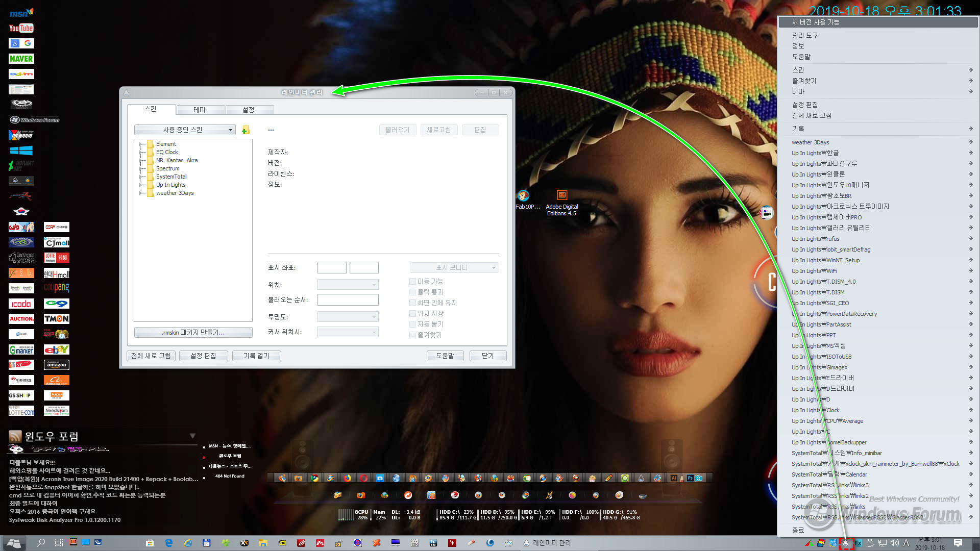980x551 pixels.
Task: Click 새 버전 사용 가능 menu entry
Action: point(877,22)
